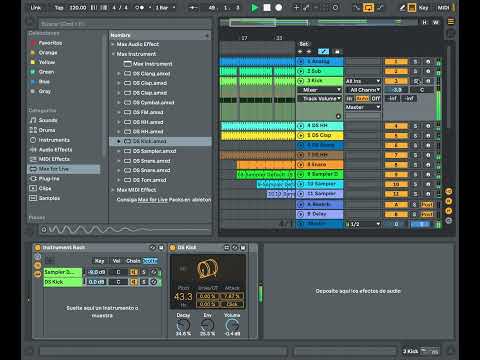This screenshot has width=480, height=360.
Task: Select DS Tom.amxd in the browser
Action: click(x=149, y=180)
